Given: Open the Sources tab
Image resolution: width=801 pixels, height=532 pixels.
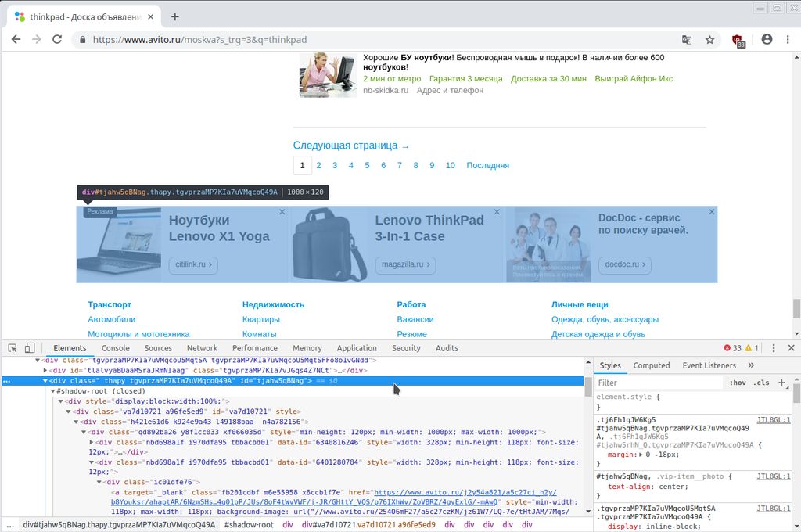Looking at the screenshot, I should [158, 348].
